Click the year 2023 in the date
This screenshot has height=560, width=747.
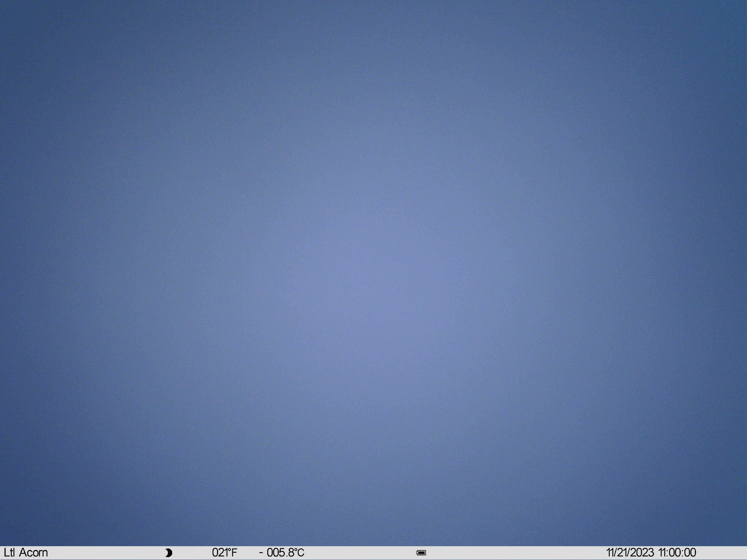643,553
